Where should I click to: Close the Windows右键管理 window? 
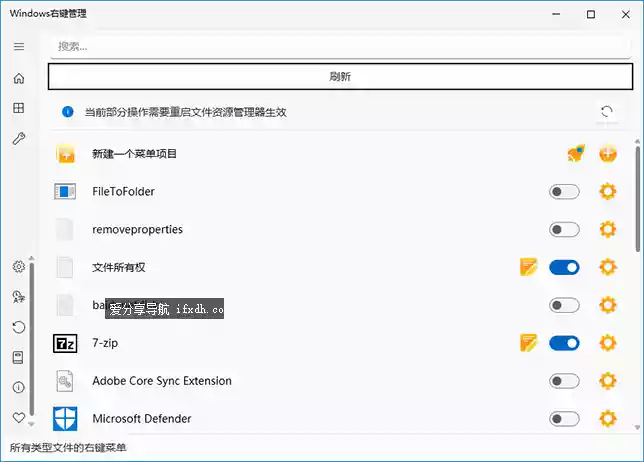click(626, 14)
